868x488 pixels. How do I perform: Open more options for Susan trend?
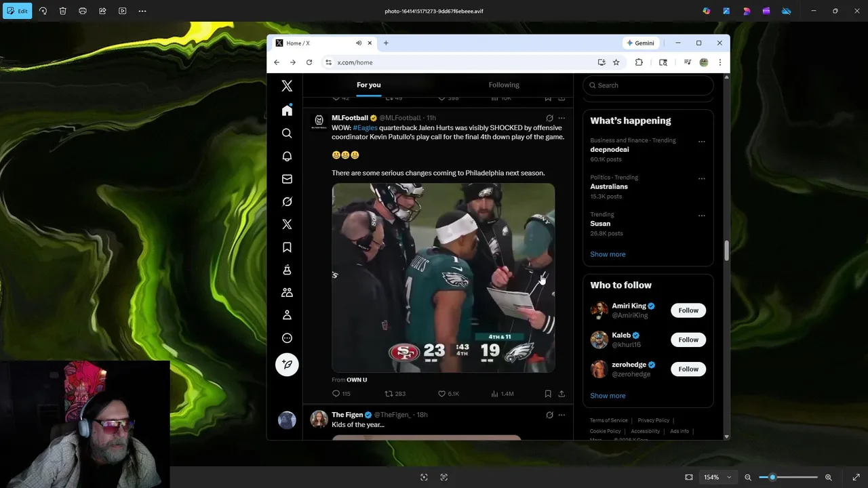click(x=702, y=216)
